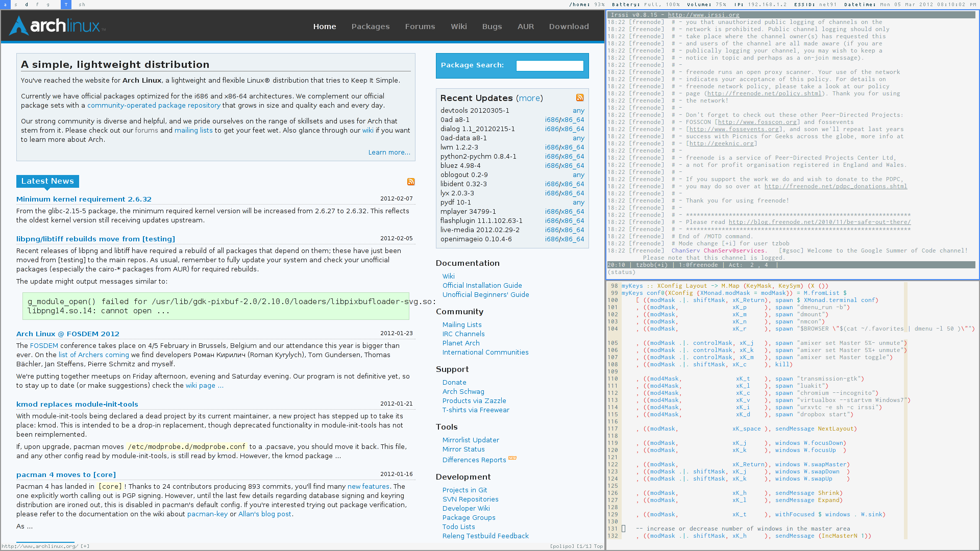980x551 pixels.
Task: Open 'new features' link in pacman article
Action: tap(369, 487)
